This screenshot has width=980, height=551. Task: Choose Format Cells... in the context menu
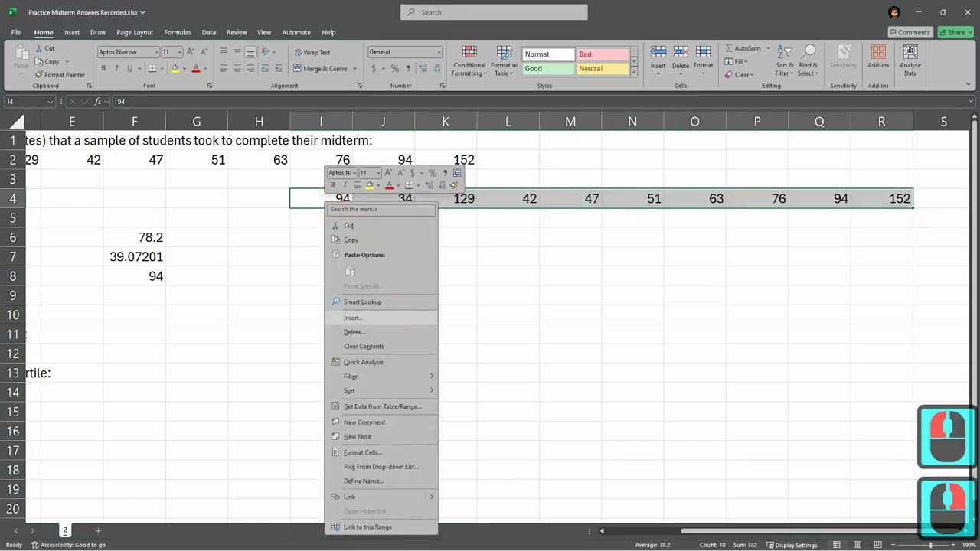[x=381, y=452]
